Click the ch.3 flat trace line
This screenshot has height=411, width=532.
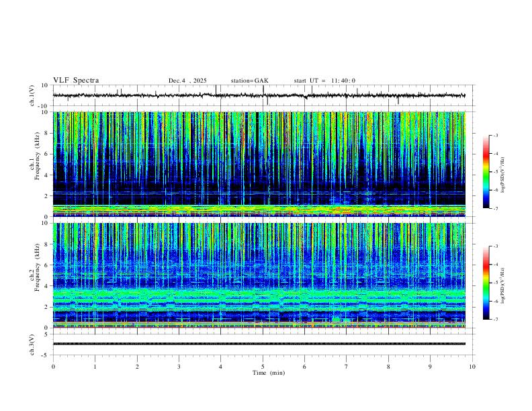pos(259,344)
